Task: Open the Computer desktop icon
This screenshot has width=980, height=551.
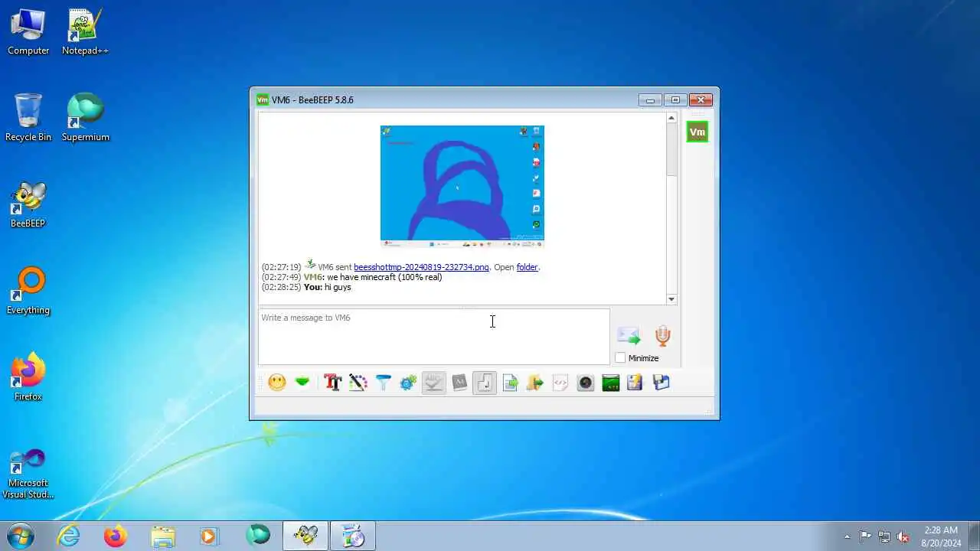Action: pyautogui.click(x=28, y=31)
